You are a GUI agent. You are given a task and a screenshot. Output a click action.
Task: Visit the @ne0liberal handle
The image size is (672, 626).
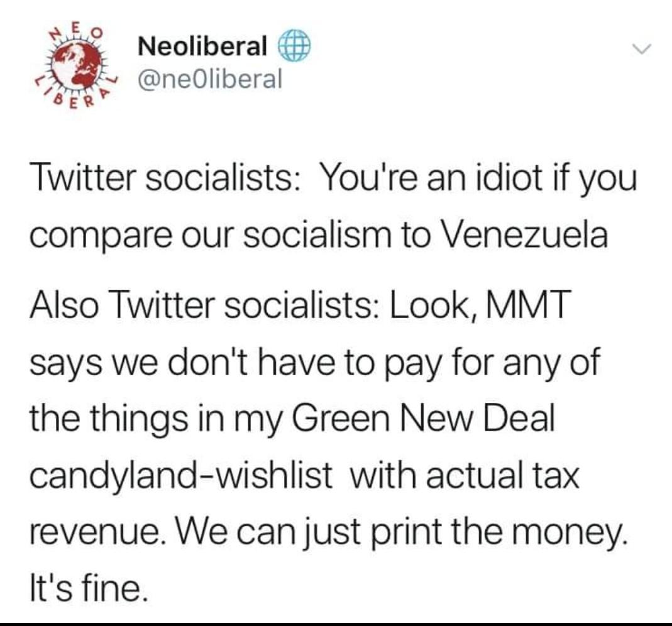(209, 79)
